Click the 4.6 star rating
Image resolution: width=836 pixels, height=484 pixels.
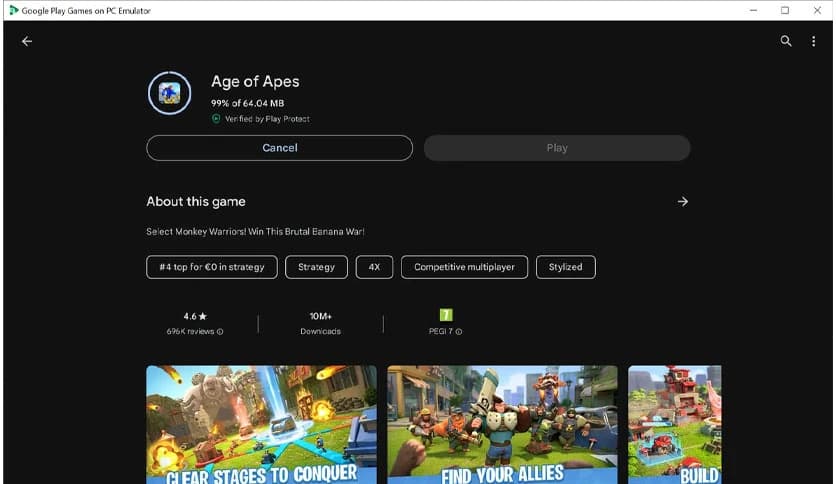click(x=195, y=316)
